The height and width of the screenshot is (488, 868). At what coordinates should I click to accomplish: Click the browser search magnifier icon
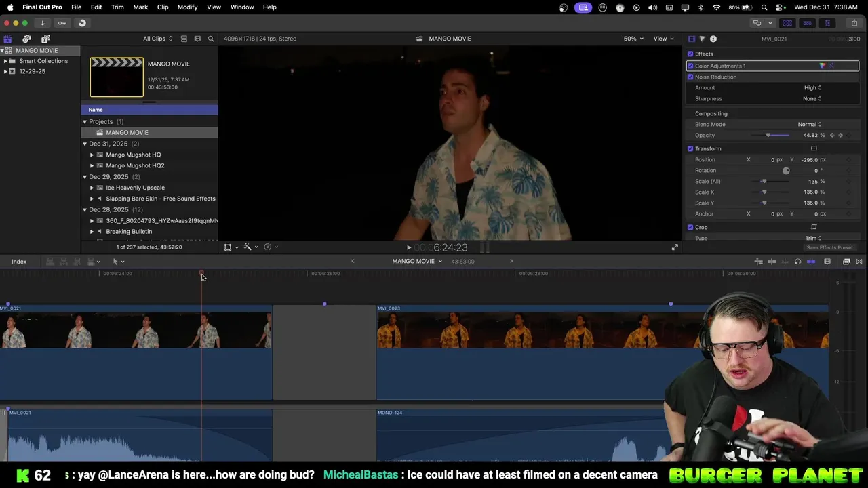coord(211,39)
